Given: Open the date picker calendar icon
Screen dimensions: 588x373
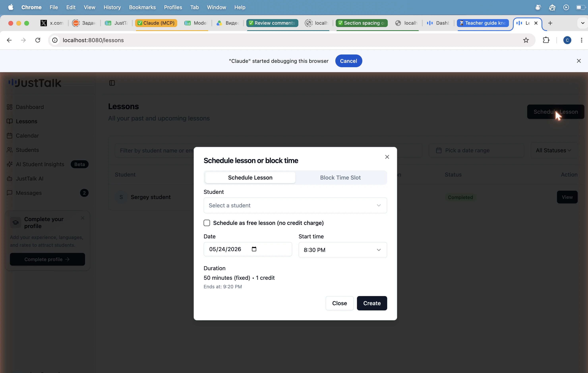Looking at the screenshot, I should pos(254,249).
